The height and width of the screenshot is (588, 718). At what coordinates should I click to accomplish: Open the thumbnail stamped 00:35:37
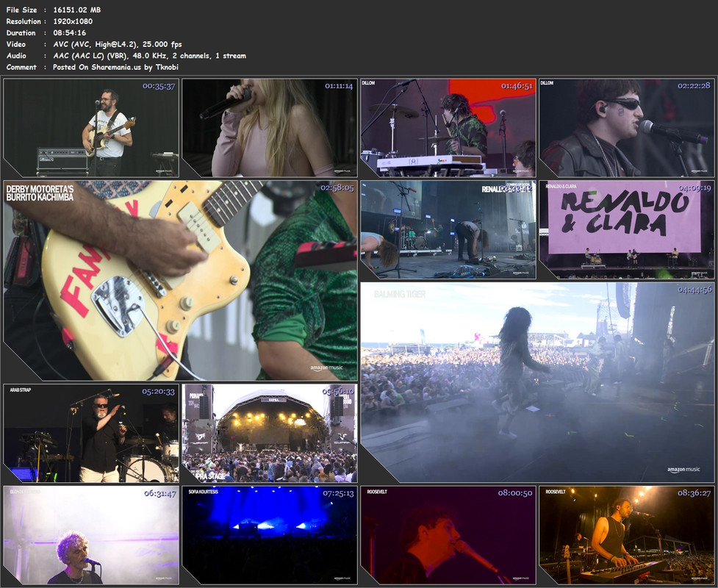pyautogui.click(x=91, y=128)
